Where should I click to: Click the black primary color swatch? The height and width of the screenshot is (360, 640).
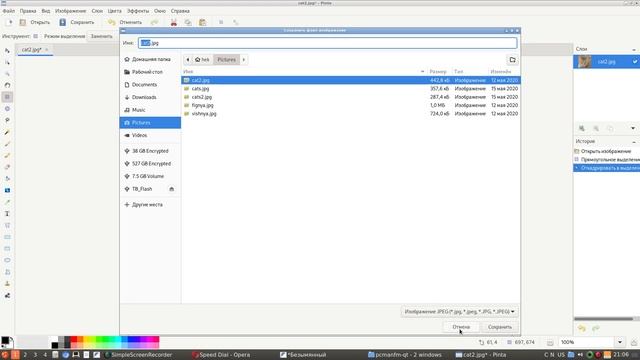point(5,340)
